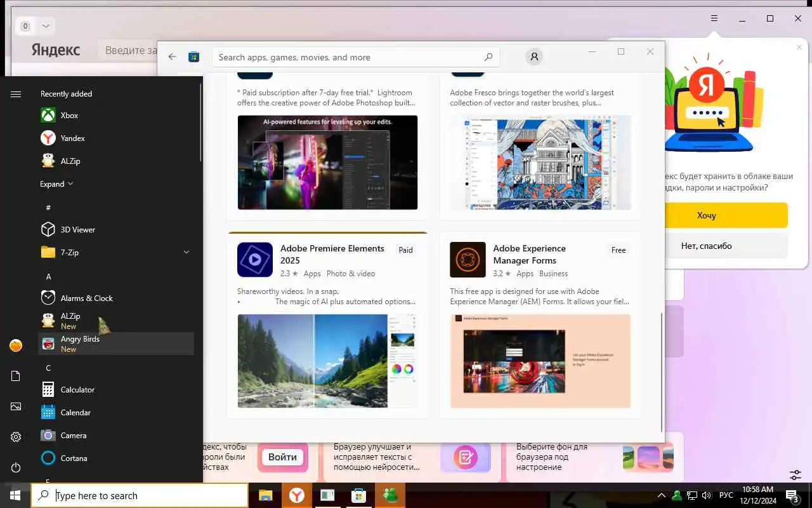
Task: Click the letter A section header
Action: coord(48,276)
